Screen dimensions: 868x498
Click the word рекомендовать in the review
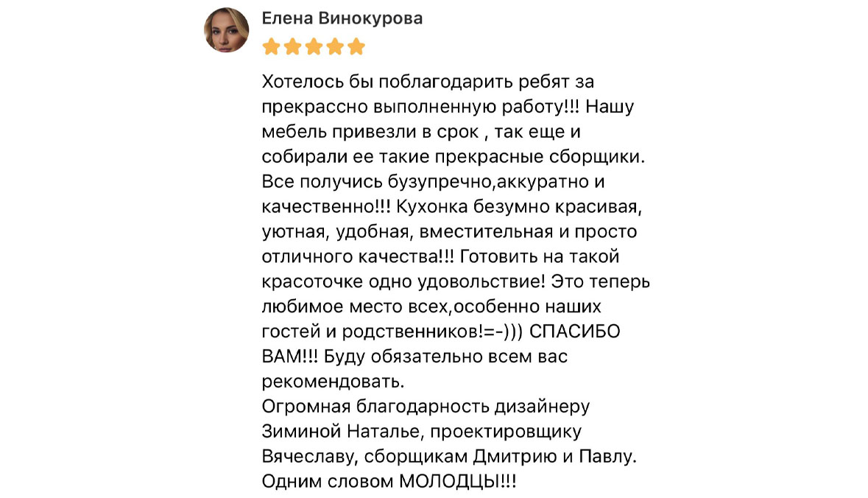(333, 381)
